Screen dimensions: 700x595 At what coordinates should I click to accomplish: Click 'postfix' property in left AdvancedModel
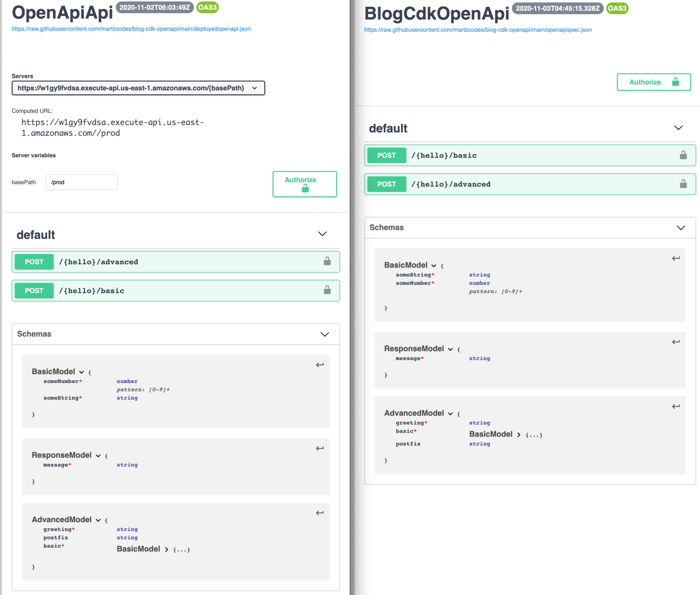56,538
